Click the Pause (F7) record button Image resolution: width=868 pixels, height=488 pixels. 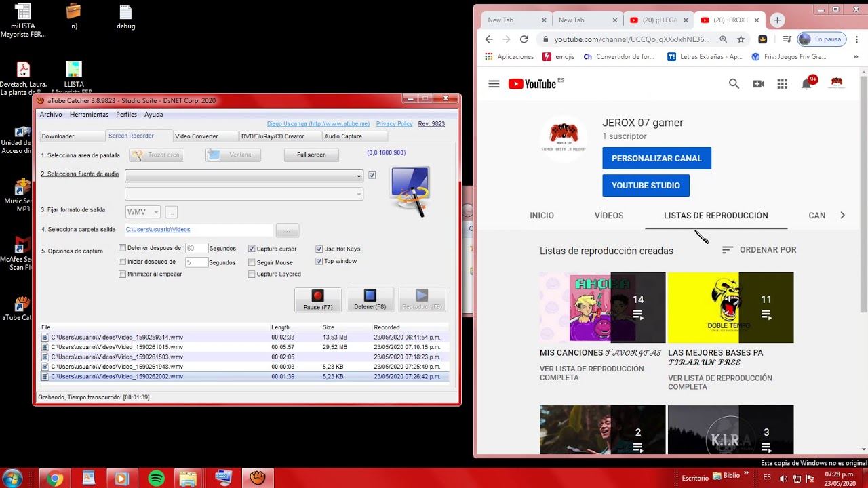tap(317, 300)
